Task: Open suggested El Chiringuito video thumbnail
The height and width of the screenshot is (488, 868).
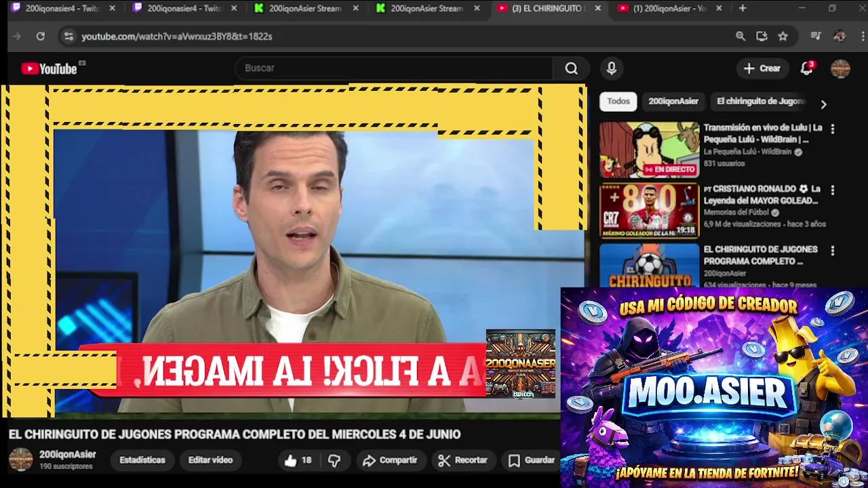Action: click(649, 266)
